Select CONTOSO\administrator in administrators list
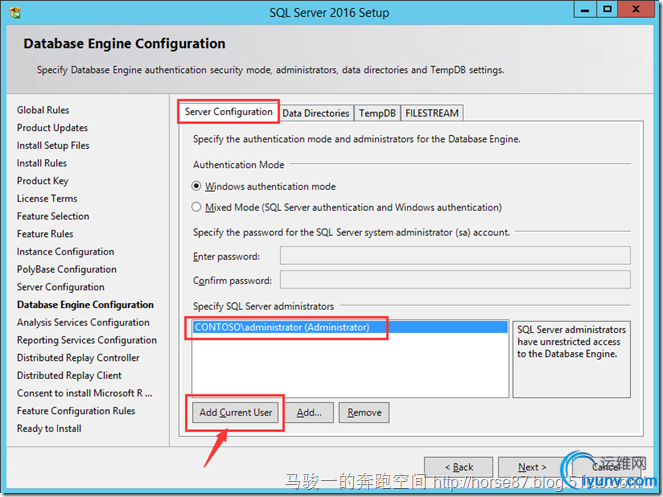The image size is (663, 497). (x=350, y=327)
